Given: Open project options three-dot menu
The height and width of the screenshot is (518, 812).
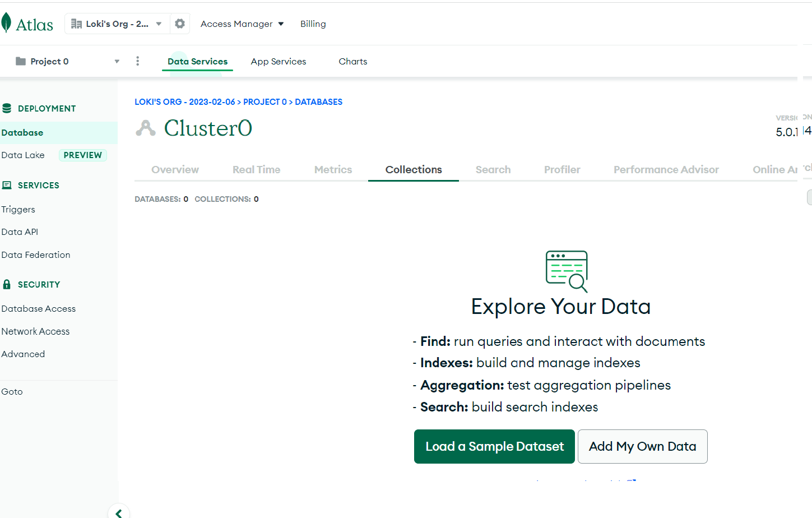Looking at the screenshot, I should (137, 61).
